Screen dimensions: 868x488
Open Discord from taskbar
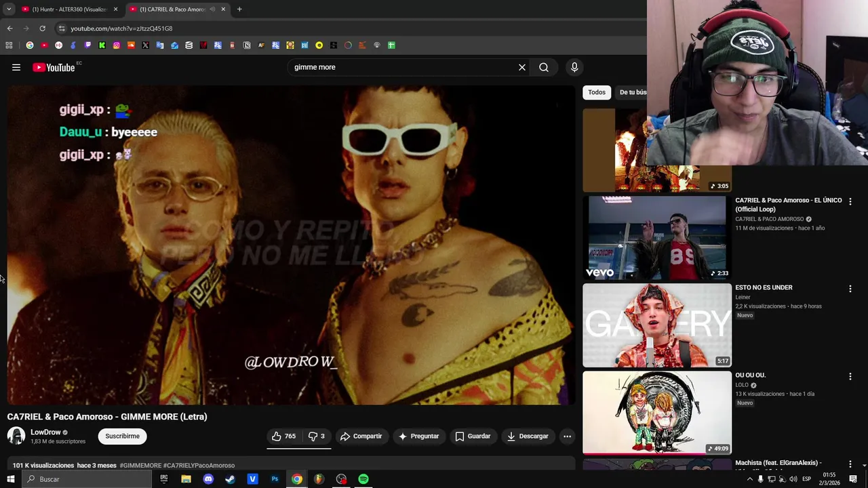[x=208, y=479]
